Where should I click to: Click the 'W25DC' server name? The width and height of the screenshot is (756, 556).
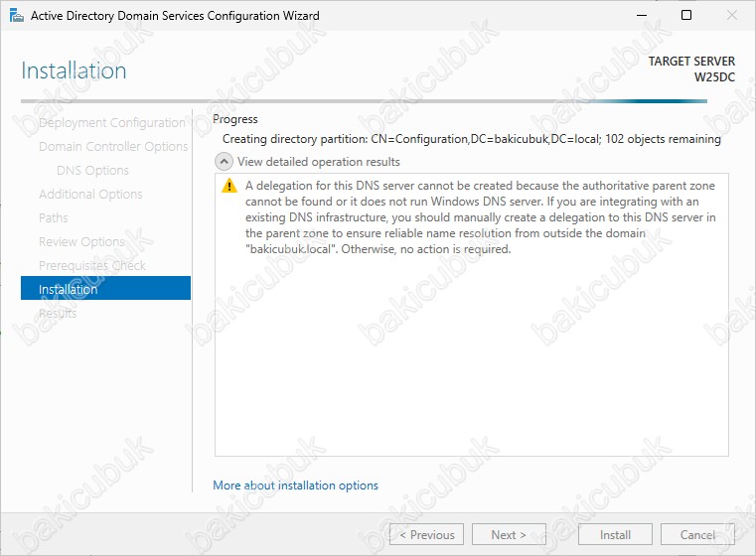714,77
